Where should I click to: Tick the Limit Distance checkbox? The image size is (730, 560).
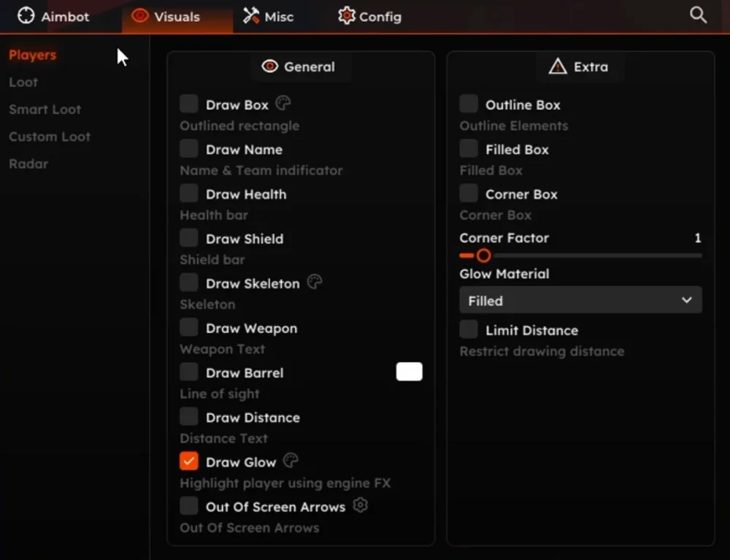(x=469, y=329)
